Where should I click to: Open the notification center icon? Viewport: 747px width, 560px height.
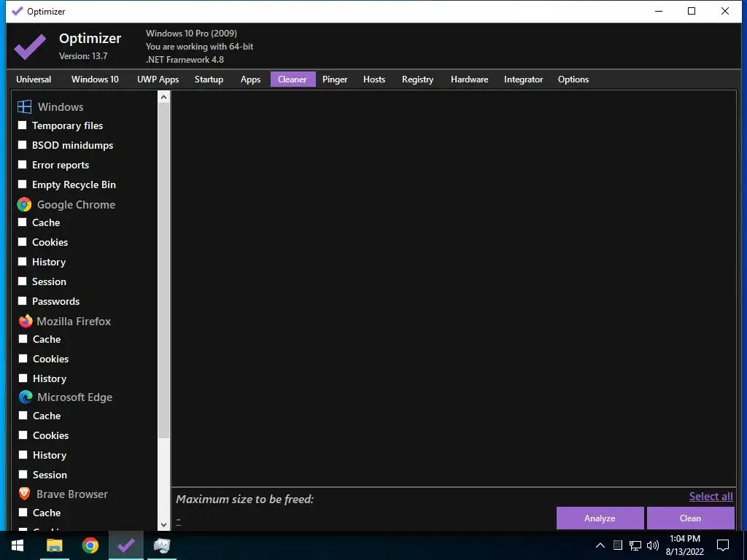[x=723, y=545]
